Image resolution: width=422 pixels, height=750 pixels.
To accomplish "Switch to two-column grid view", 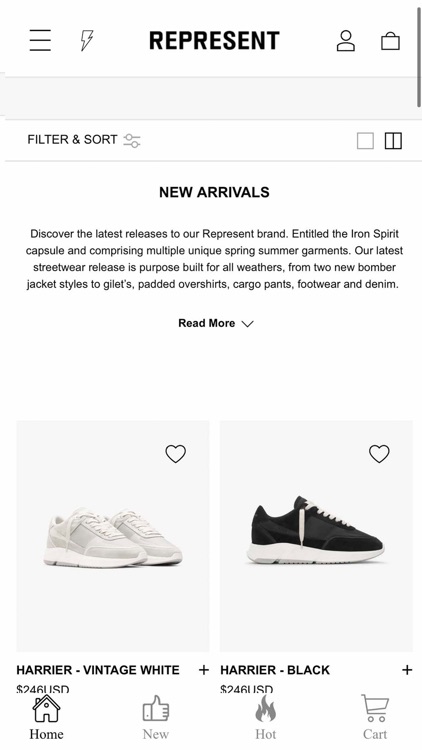I will (393, 141).
